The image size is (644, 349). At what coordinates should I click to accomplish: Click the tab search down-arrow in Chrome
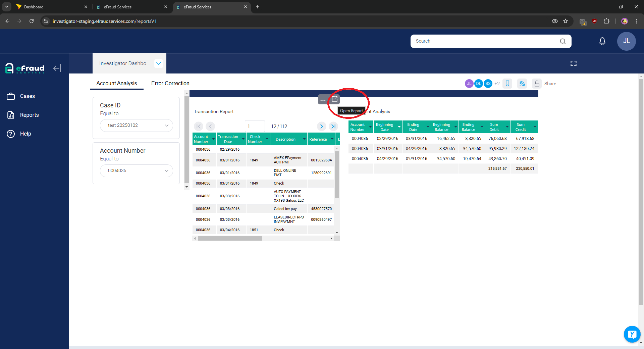coord(6,7)
